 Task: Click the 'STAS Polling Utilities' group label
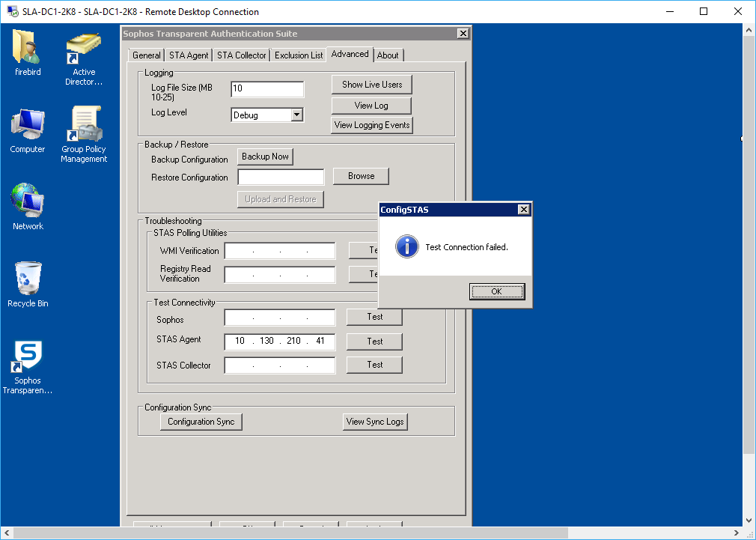[190, 233]
